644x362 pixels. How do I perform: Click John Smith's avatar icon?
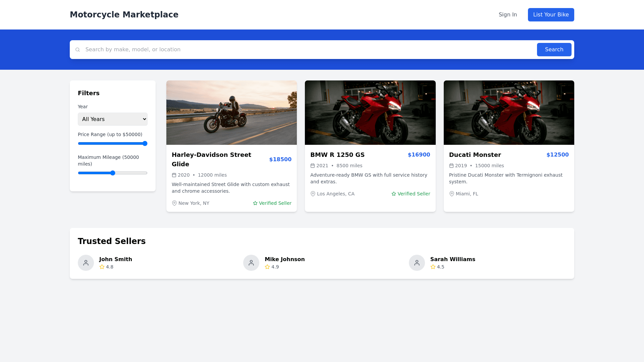[x=86, y=263]
